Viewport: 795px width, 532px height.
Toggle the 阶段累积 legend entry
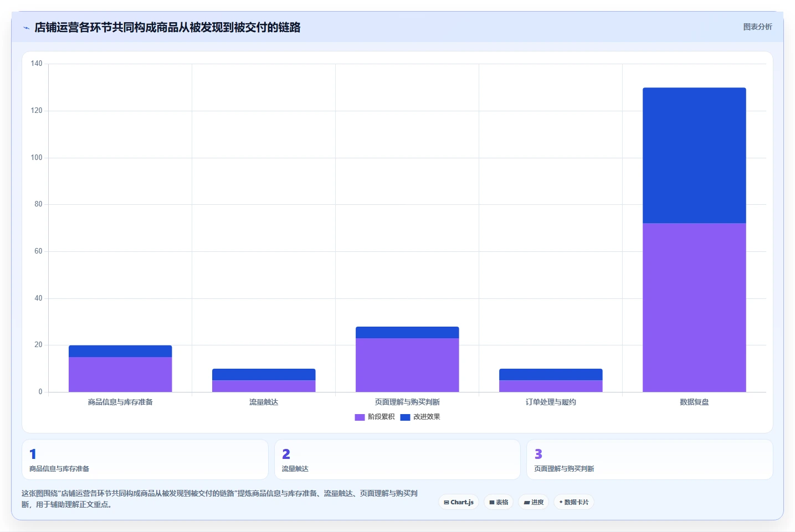(x=375, y=417)
